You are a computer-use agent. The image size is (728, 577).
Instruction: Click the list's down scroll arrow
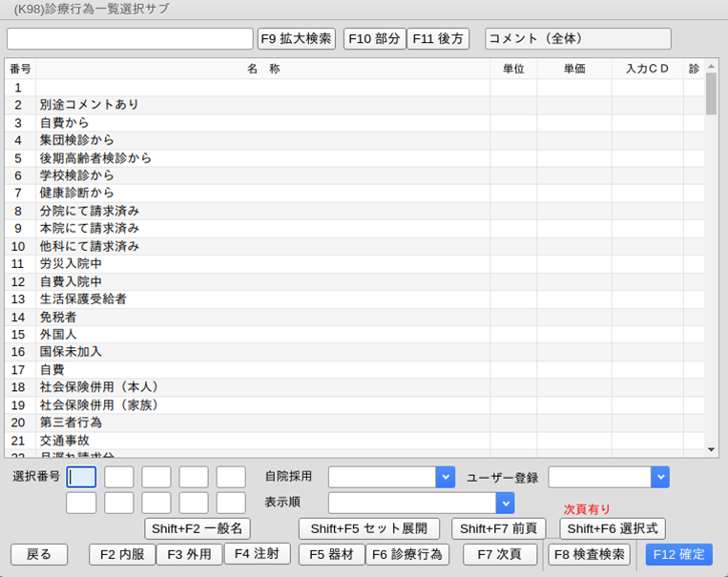coord(711,449)
